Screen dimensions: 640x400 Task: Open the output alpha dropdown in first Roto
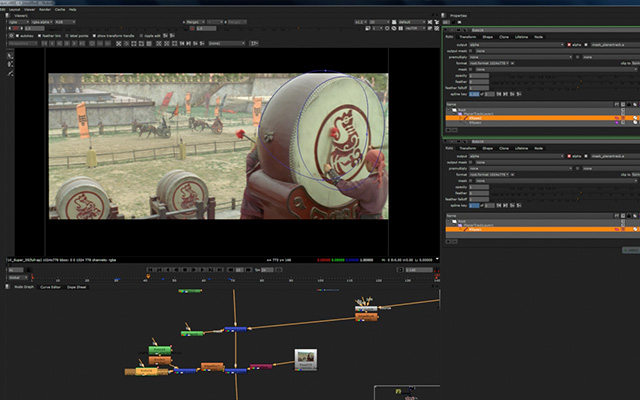[x=516, y=44]
